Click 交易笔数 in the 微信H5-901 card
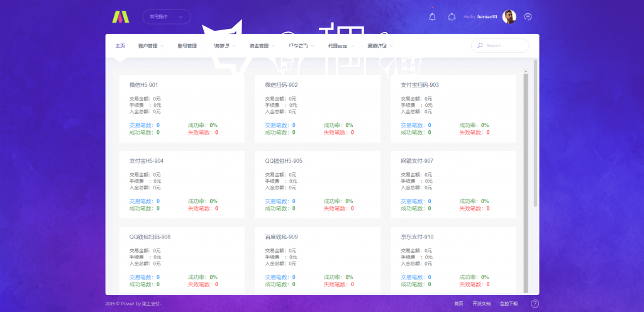644x312 pixels. [145, 125]
